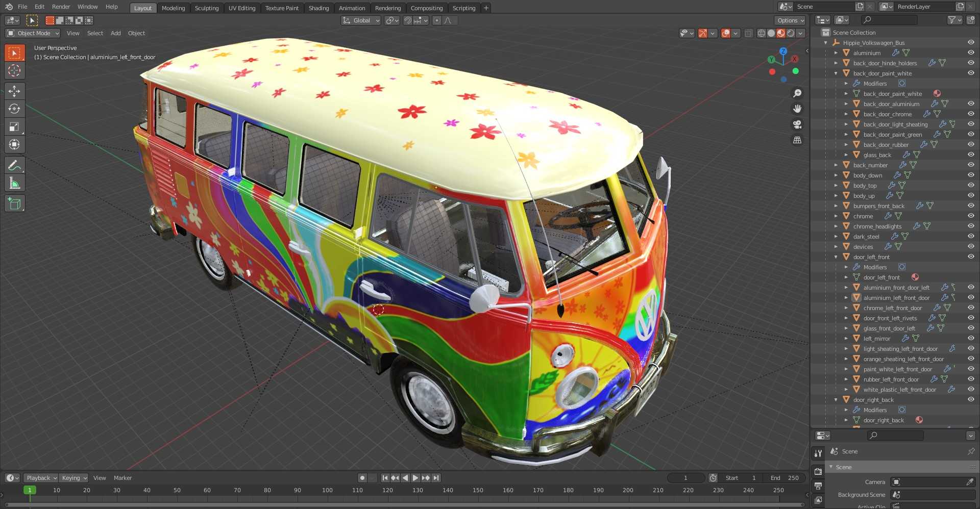Screen dimensions: 980x509
Task: Click the Blender logo menu icon
Action: pos(9,7)
